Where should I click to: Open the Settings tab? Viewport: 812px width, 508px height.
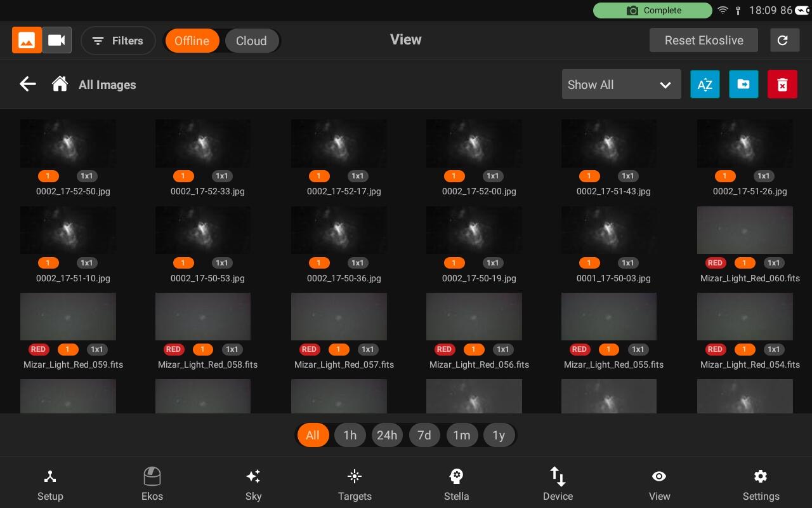[761, 485]
